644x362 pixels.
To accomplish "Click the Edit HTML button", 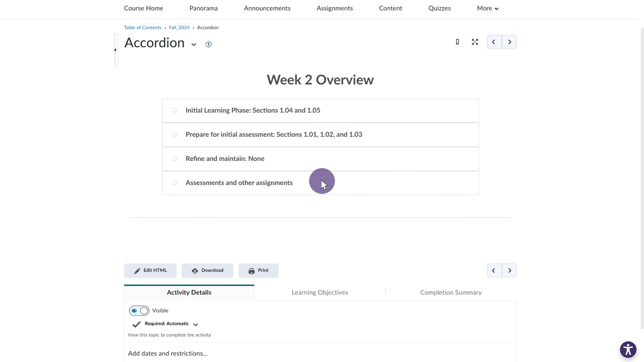I will [x=150, y=270].
